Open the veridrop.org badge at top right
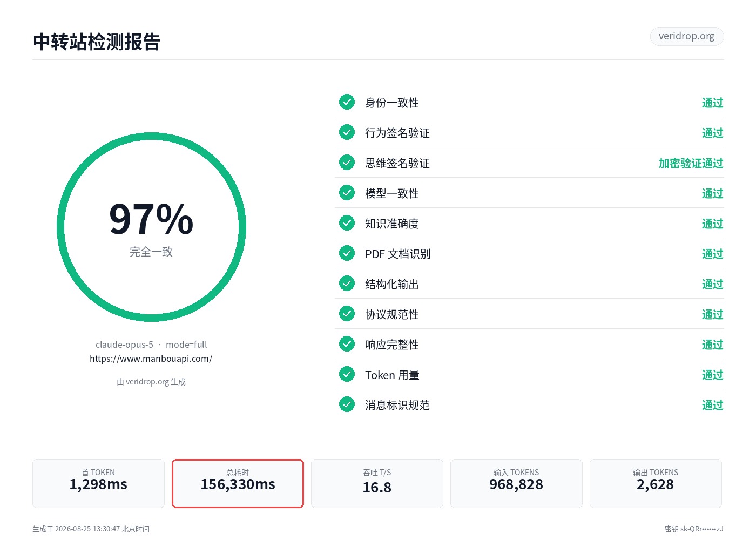Viewport: 756px width, 540px height. point(686,36)
